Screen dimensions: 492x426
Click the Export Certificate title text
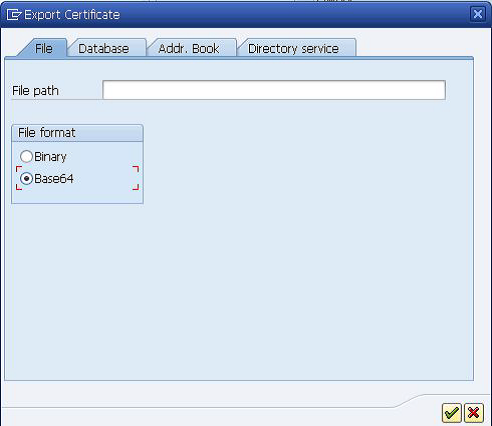coord(72,15)
